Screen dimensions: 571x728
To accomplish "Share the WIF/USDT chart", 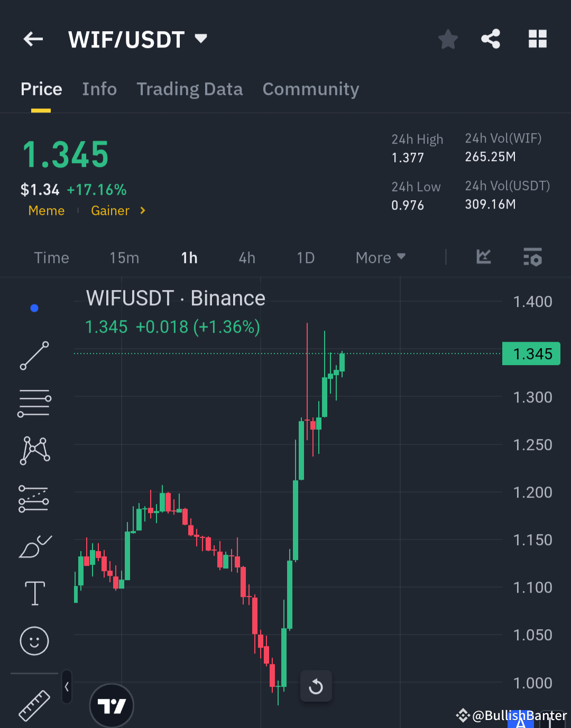I will [491, 39].
